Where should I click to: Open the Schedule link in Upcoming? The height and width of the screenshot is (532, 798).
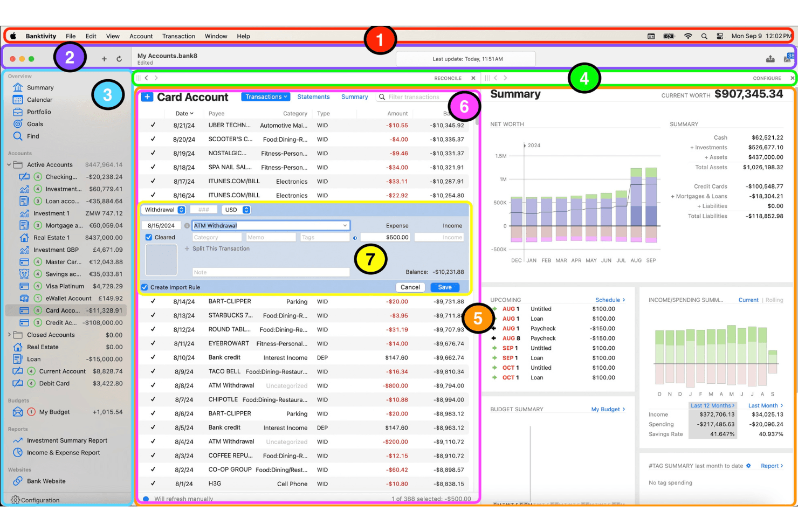(610, 300)
